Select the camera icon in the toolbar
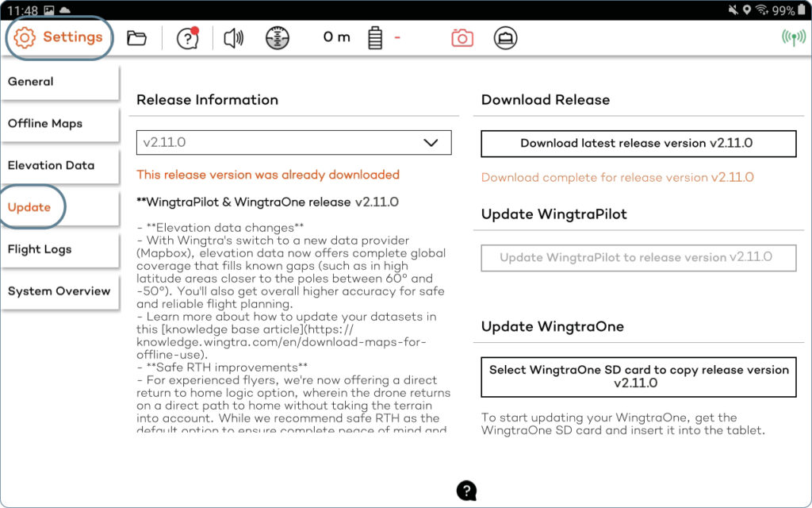 (x=462, y=37)
